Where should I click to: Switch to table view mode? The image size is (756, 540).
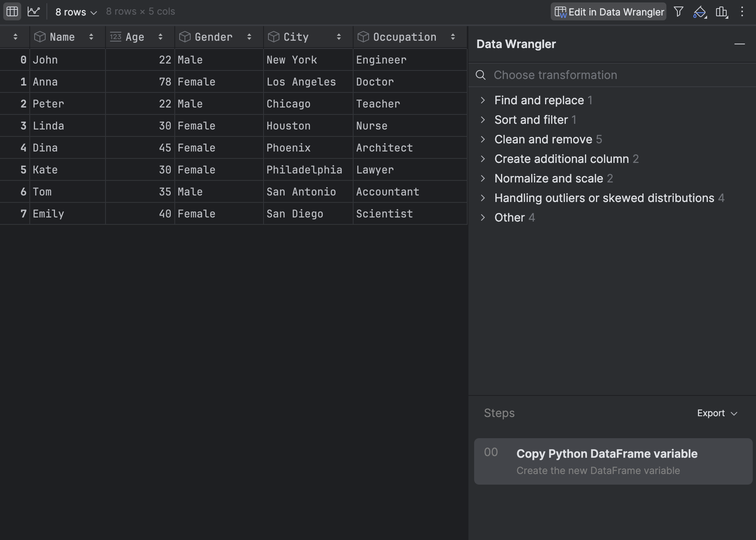point(12,11)
